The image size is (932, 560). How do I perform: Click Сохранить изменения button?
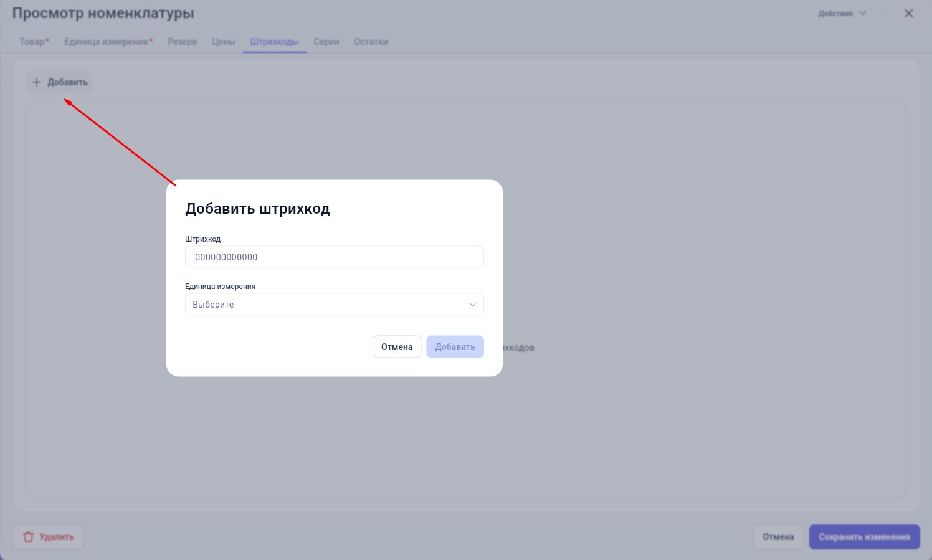click(x=864, y=537)
